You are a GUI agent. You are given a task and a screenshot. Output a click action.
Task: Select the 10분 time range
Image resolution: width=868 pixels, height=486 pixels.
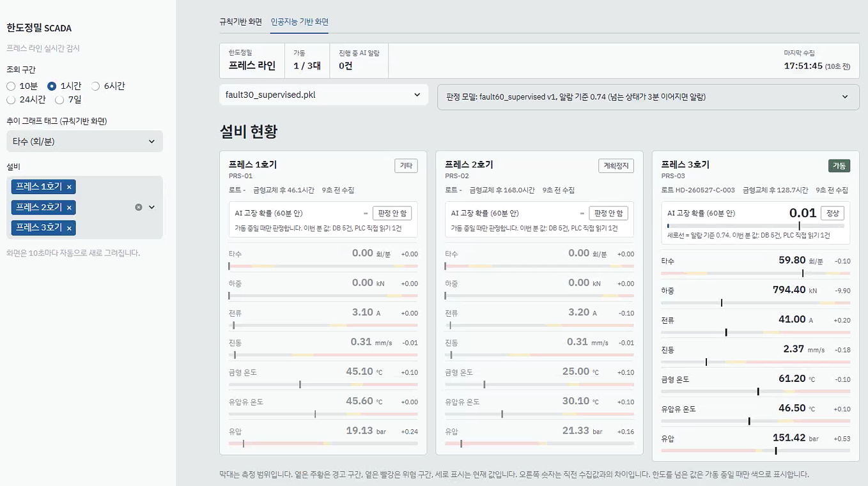coord(22,86)
